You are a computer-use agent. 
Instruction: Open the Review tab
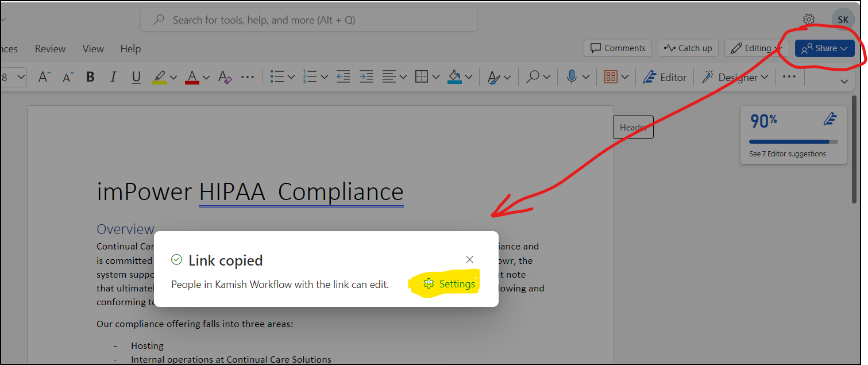coord(51,49)
